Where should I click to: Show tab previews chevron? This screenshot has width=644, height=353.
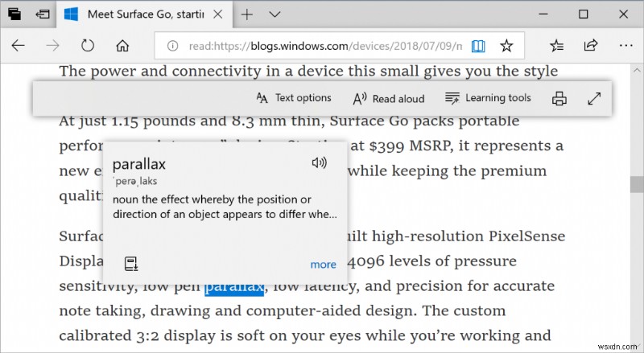[275, 14]
